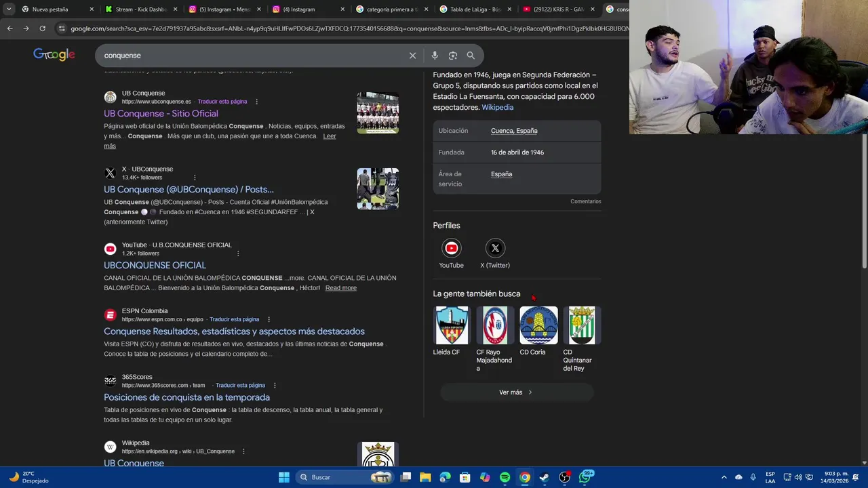This screenshot has height=488, width=868.
Task: Open the CD Coria related club thumbnail
Action: pyautogui.click(x=538, y=325)
